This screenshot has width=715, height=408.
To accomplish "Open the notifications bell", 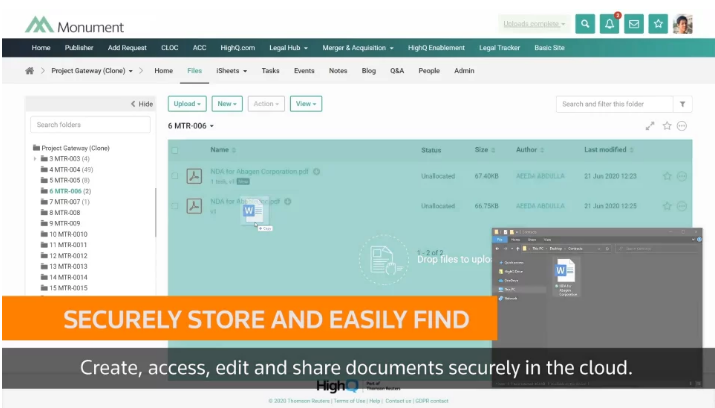I will [x=609, y=24].
